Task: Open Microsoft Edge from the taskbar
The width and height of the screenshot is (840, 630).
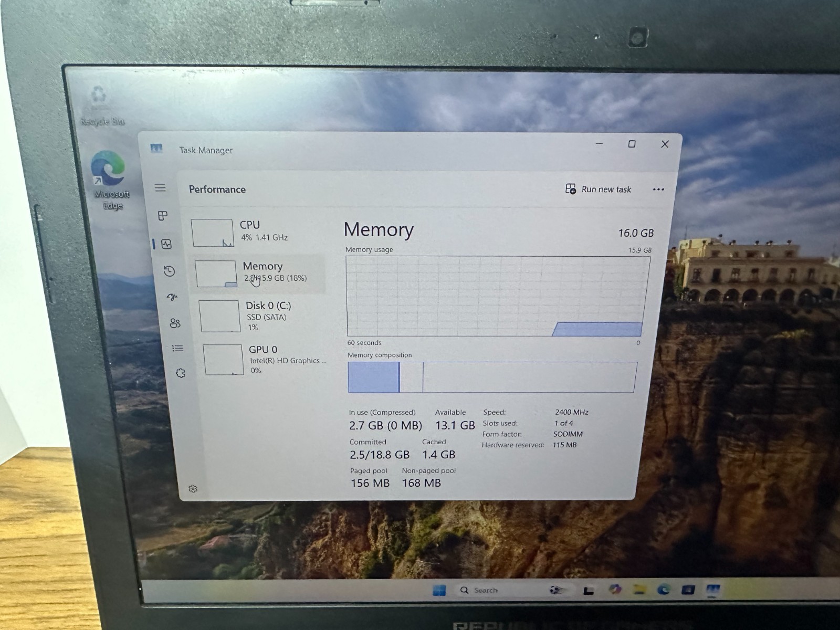Action: coord(664,590)
